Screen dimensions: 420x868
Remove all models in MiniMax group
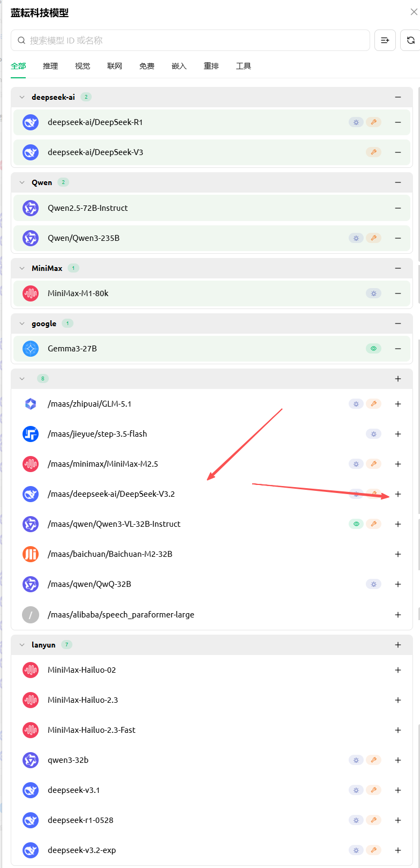point(398,268)
